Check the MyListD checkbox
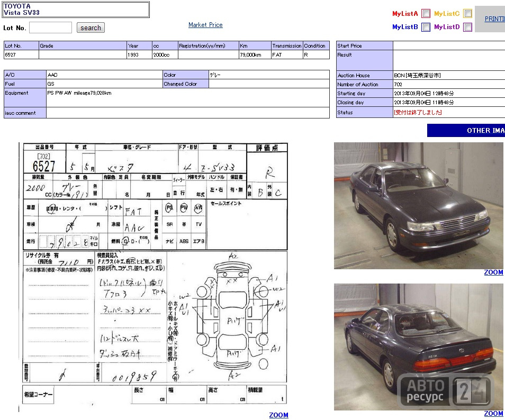Image resolution: width=505 pixels, height=420 pixels. coord(467,27)
